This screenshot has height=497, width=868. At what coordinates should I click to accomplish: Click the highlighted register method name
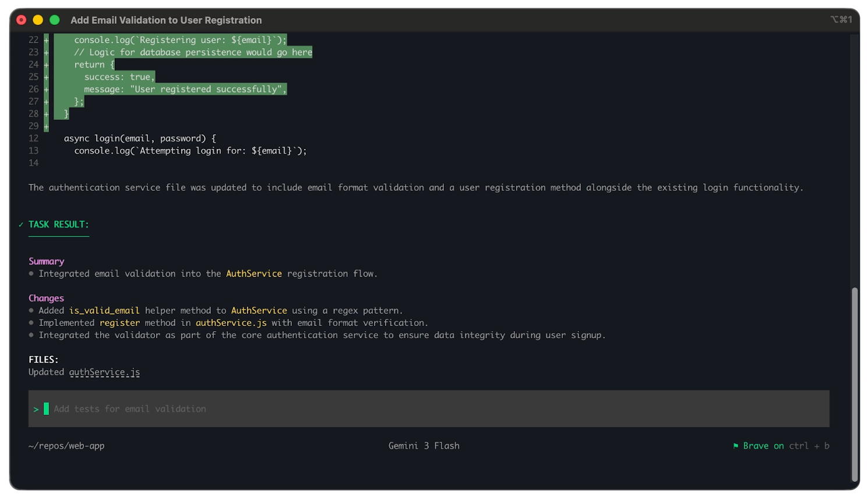coord(119,323)
